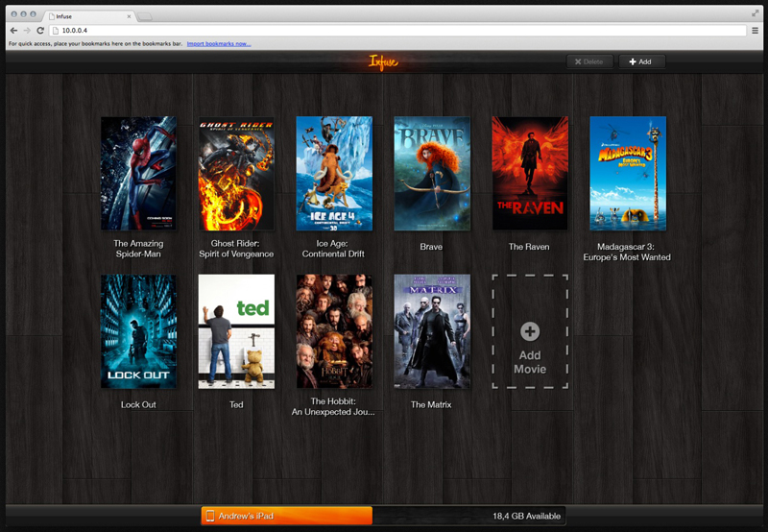Select the Ted movie poster
The width and height of the screenshot is (768, 532).
[x=236, y=331]
